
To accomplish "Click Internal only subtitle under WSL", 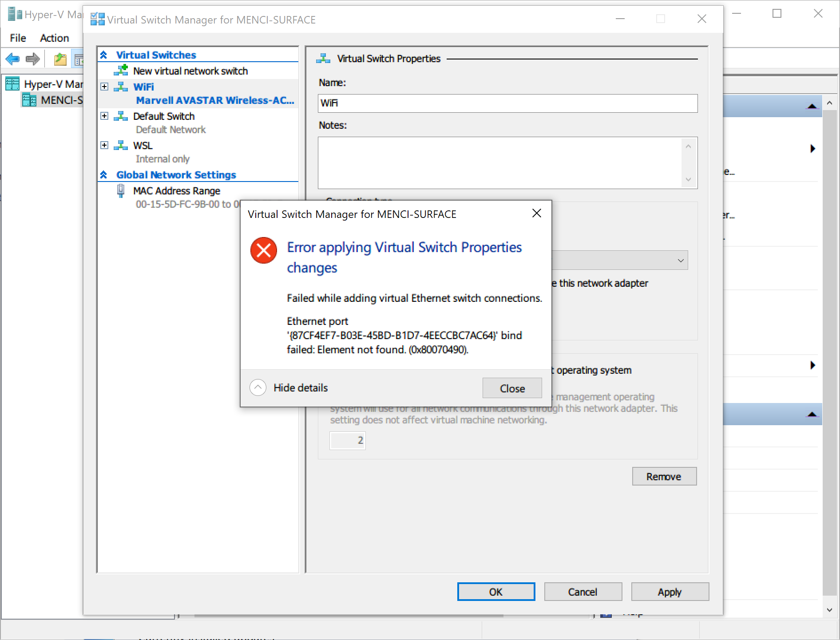I will click(162, 159).
